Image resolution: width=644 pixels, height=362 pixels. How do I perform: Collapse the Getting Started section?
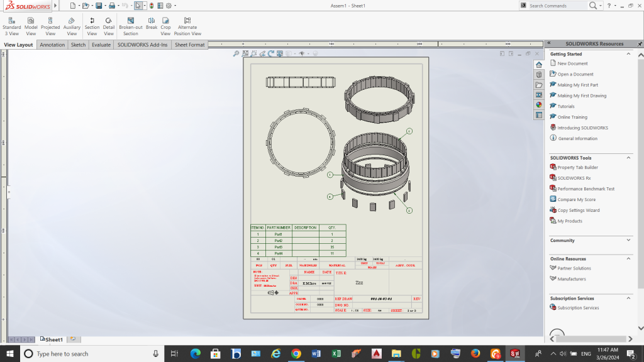[x=628, y=54]
